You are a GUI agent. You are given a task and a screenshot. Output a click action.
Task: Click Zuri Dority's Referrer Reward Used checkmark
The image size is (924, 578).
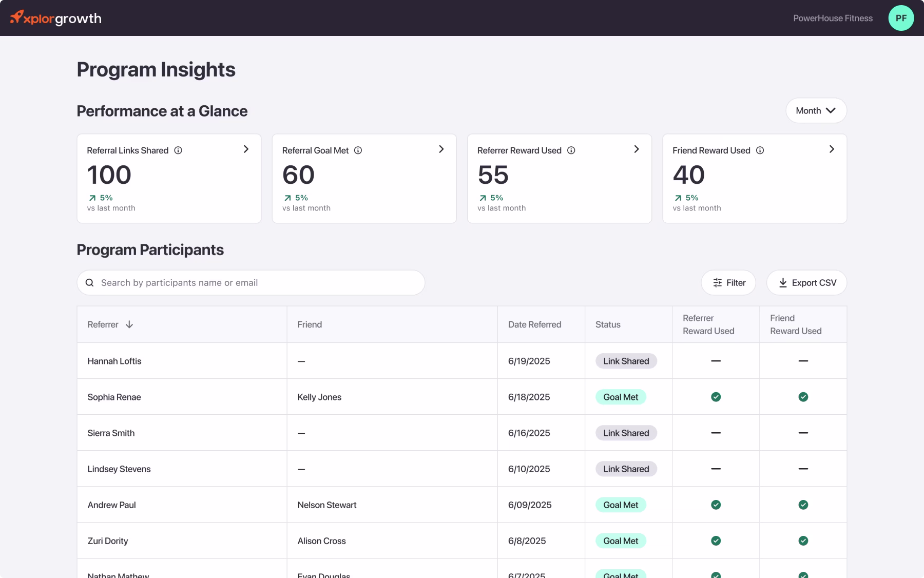[716, 541]
